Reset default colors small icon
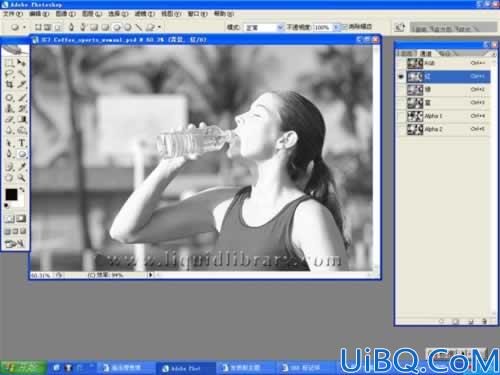The width and height of the screenshot is (500, 375). (6, 206)
